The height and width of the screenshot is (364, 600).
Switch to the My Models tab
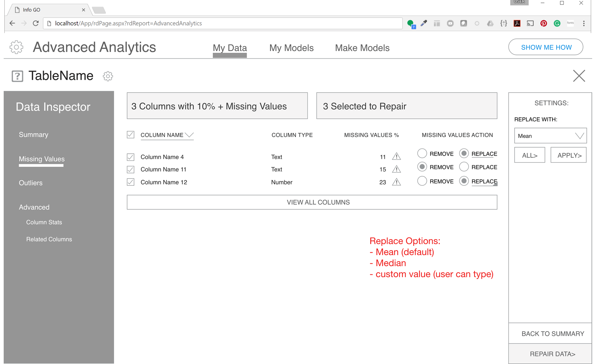[x=291, y=48]
